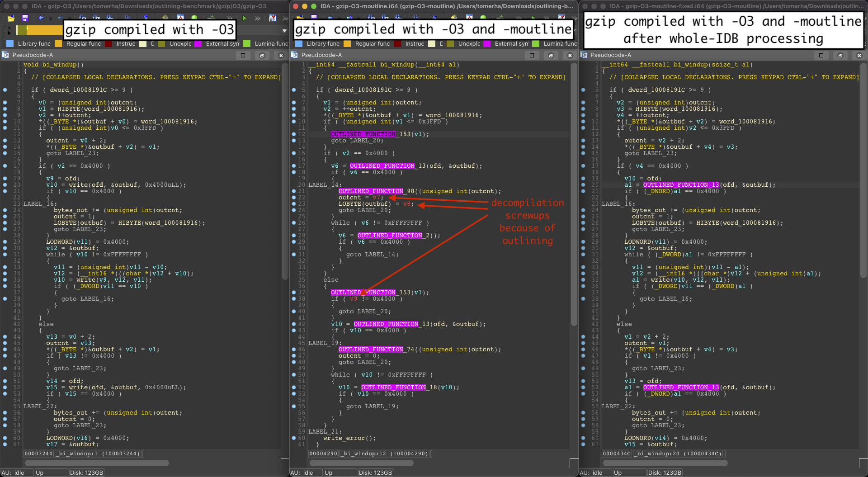Viewport: 868px width, 477px height.
Task: Click navigation band left scroll arrow, left window
Action: click(x=9, y=28)
